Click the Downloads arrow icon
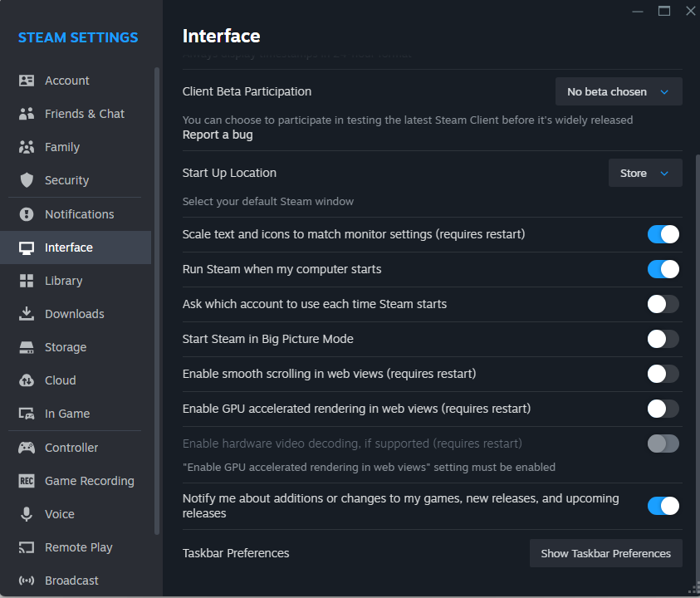 pos(27,314)
